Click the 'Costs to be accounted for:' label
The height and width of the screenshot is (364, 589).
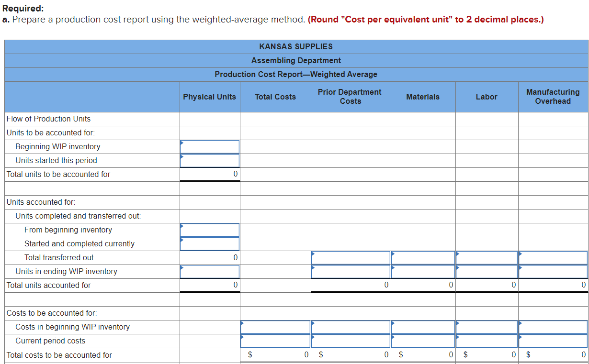pos(52,313)
